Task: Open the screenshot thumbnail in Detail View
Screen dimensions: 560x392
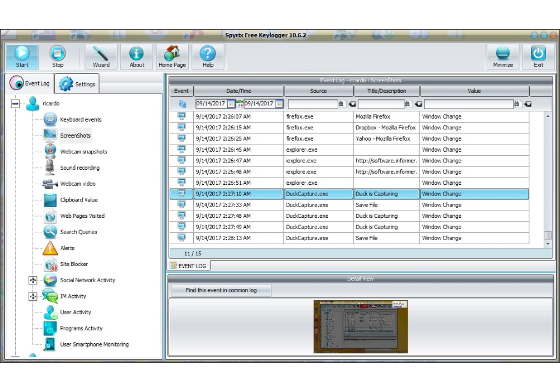Action: 360,326
